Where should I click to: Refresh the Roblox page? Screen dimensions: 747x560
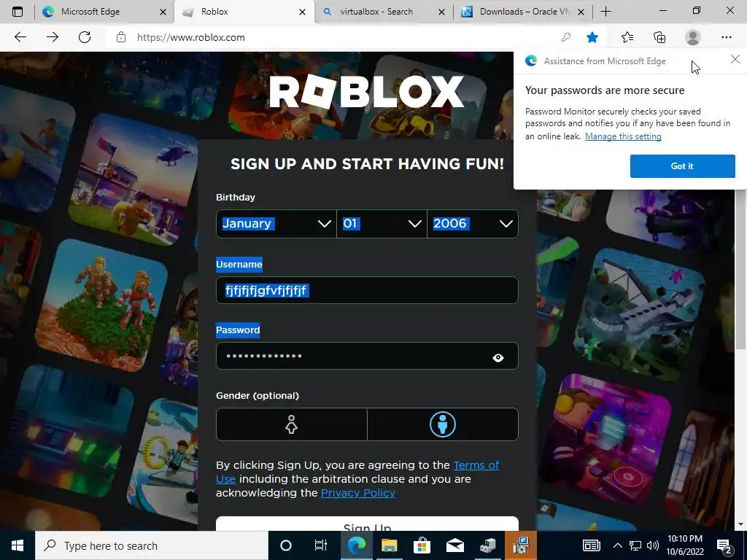click(x=85, y=37)
